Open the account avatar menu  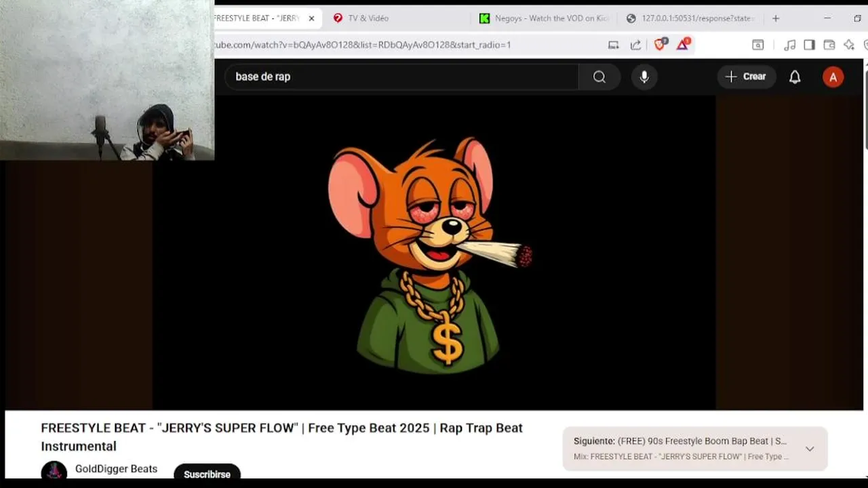[833, 77]
